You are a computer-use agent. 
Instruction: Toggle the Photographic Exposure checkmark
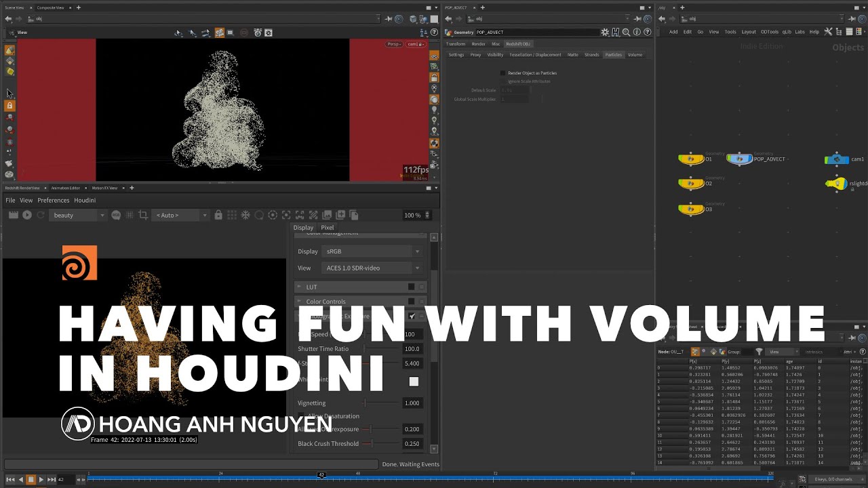412,317
